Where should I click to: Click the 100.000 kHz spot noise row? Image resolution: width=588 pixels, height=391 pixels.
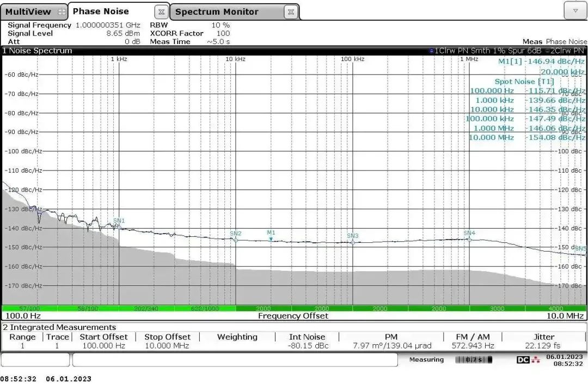point(525,119)
